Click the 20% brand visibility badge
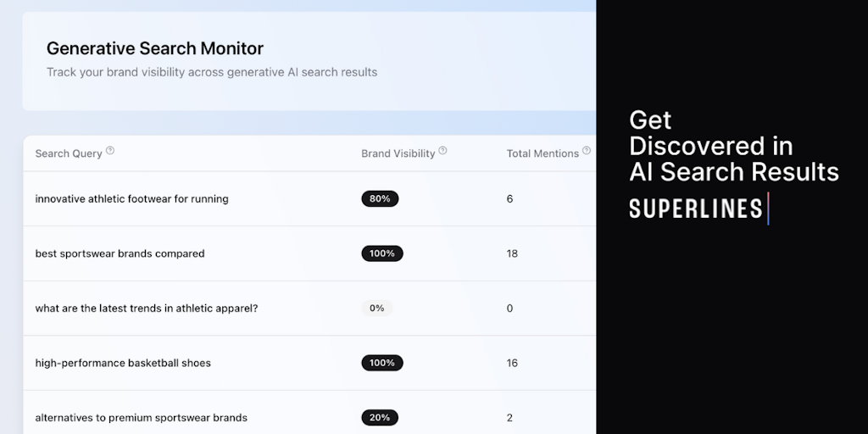 (380, 418)
